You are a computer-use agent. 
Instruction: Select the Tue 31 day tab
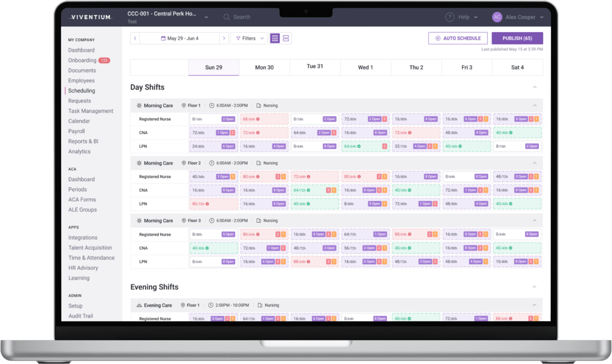tap(315, 67)
